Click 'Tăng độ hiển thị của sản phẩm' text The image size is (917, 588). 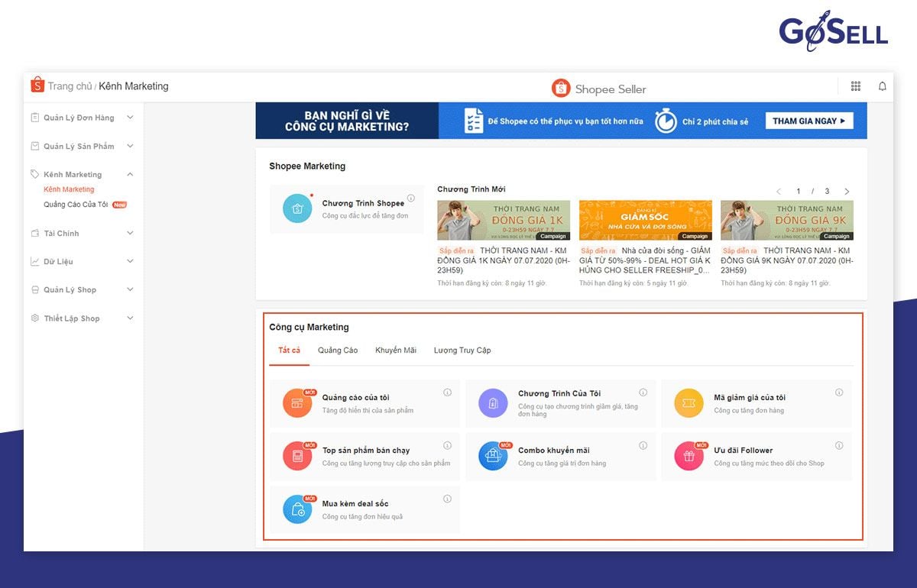[368, 411]
